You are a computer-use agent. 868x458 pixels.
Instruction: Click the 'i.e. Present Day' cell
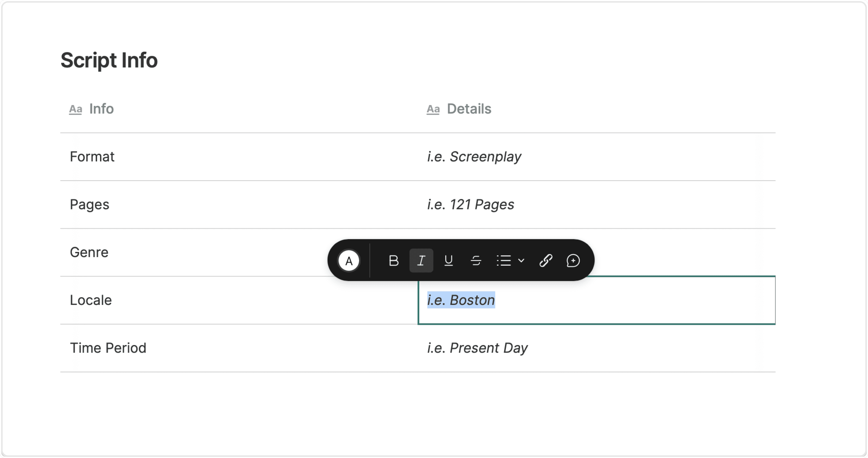(x=596, y=348)
